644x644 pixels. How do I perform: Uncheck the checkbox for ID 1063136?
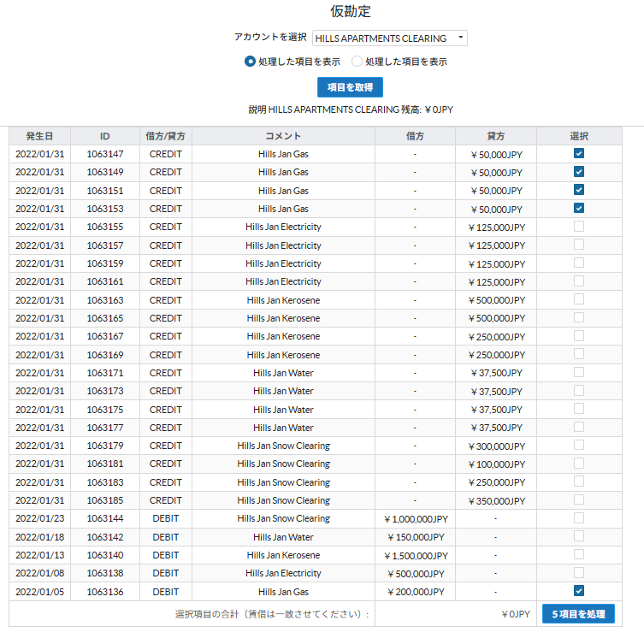[579, 591]
